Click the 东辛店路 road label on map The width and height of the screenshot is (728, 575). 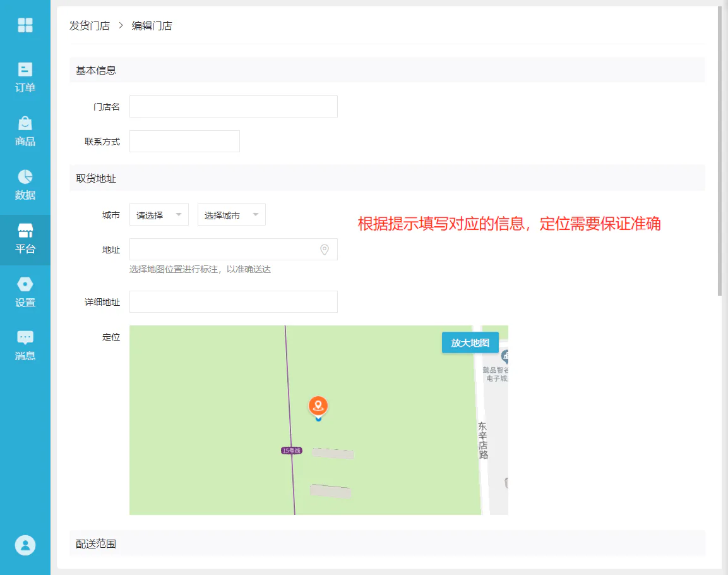click(483, 440)
